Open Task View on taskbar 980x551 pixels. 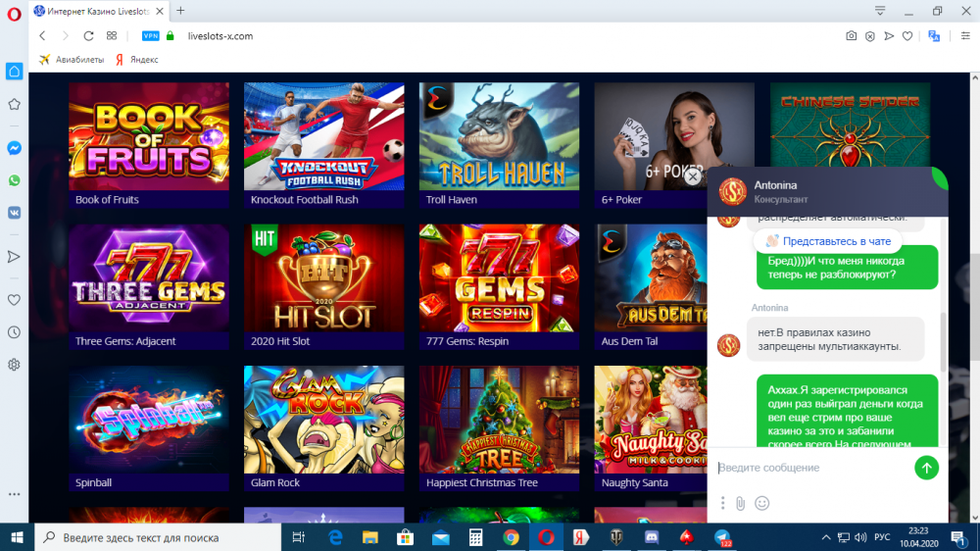click(299, 537)
